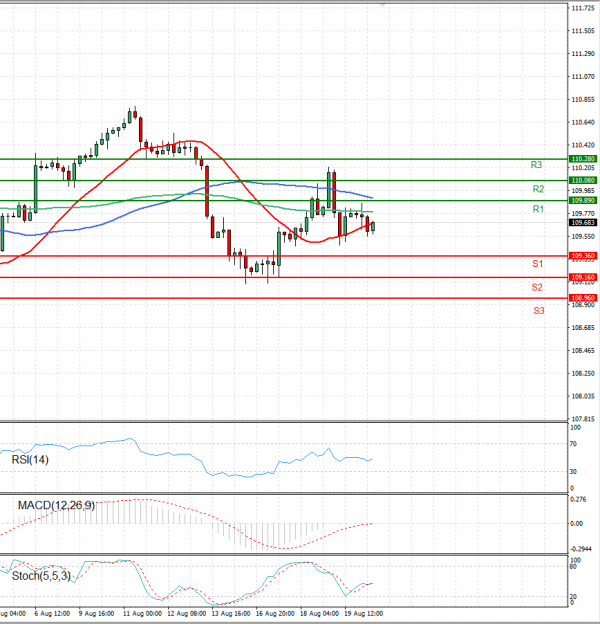
Task: Select the current price 109.683 tag
Action: coord(583,222)
